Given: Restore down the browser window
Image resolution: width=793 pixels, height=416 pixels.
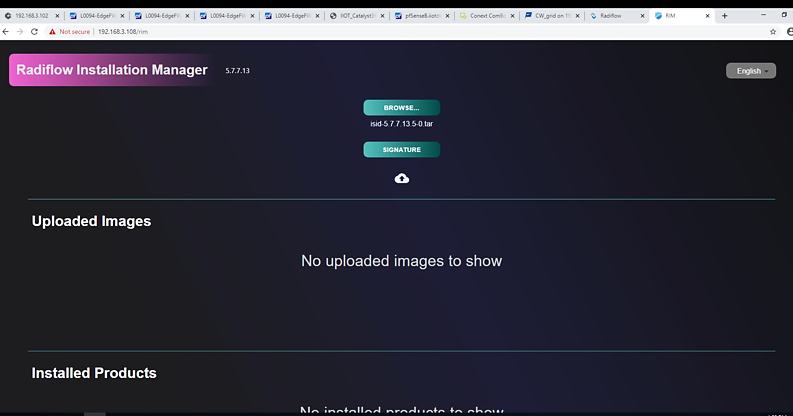Looking at the screenshot, I should pyautogui.click(x=784, y=15).
